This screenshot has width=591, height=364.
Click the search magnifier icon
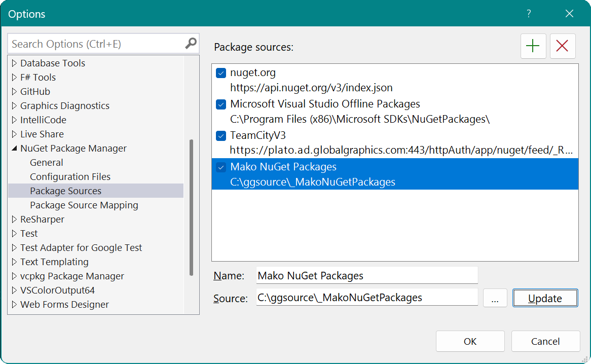point(191,44)
